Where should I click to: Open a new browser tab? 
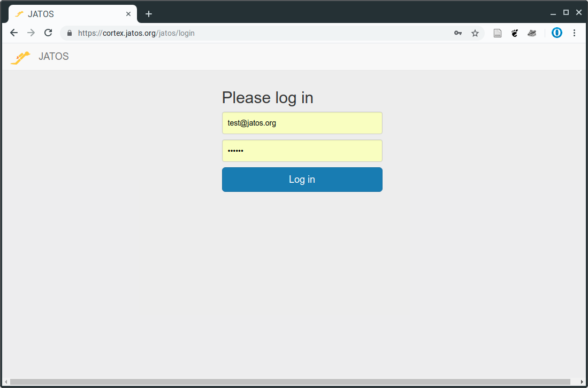tap(149, 14)
